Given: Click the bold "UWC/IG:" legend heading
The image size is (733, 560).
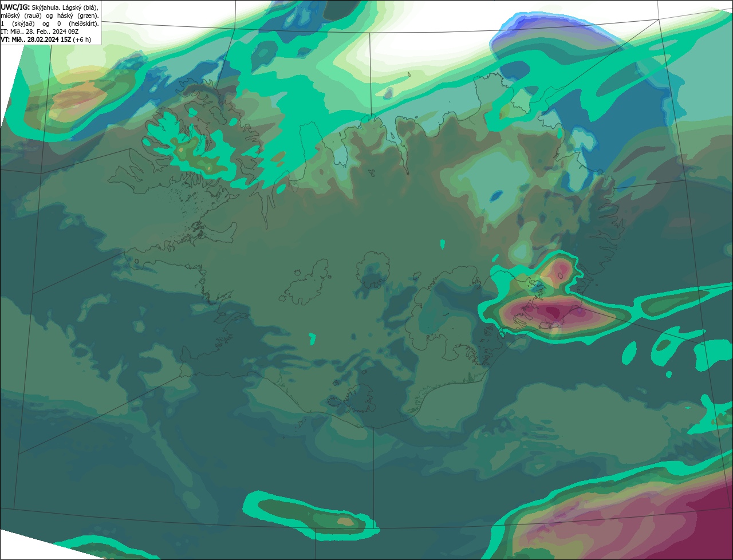Looking at the screenshot, I should coord(16,7).
